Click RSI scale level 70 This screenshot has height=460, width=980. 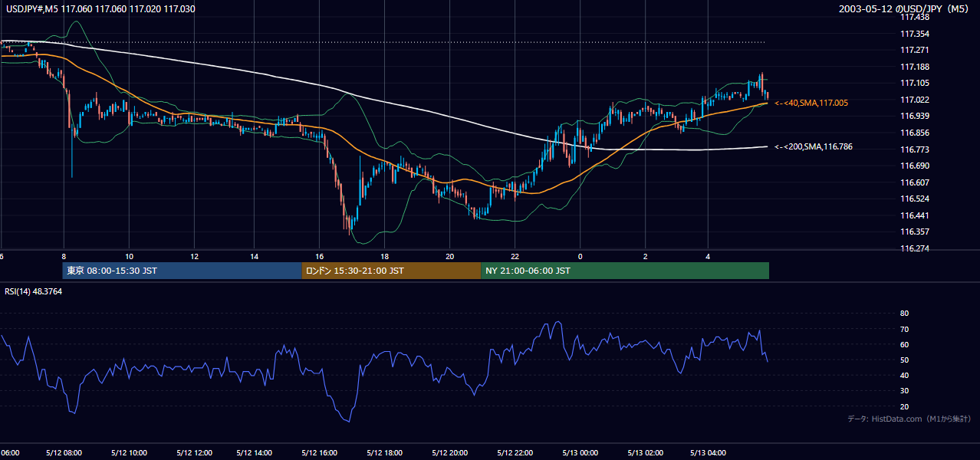click(x=904, y=329)
